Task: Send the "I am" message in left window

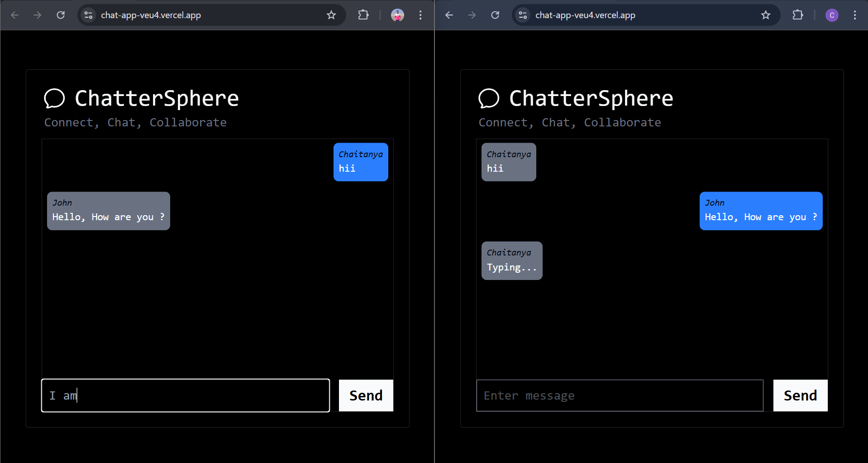Action: tap(366, 395)
